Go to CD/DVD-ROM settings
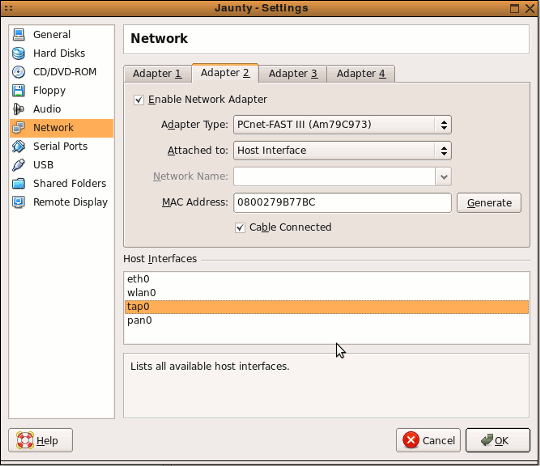Viewport: 540px width, 466px height. [x=61, y=72]
